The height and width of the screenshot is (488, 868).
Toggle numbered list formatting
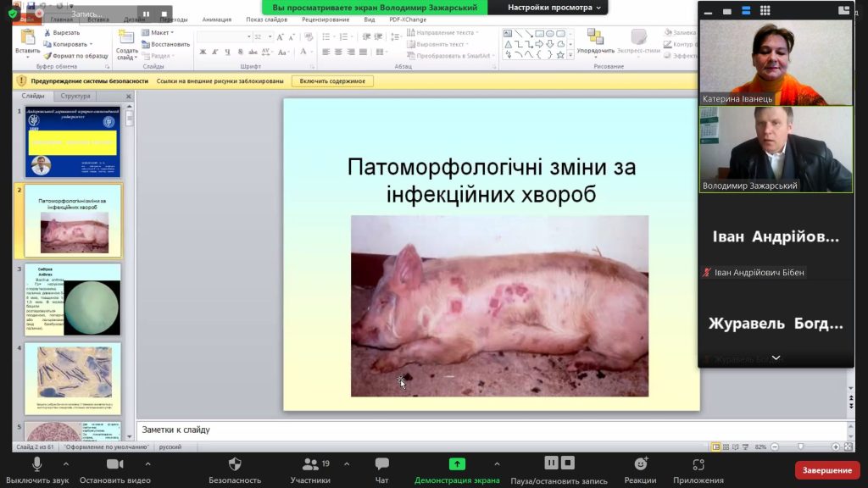point(345,37)
